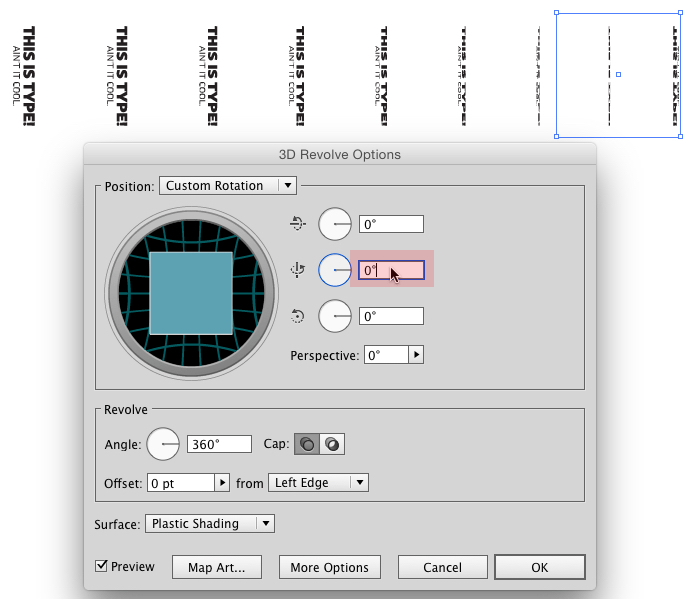The height and width of the screenshot is (599, 683).
Task: Click the Y-axis rotation icon
Action: click(298, 270)
